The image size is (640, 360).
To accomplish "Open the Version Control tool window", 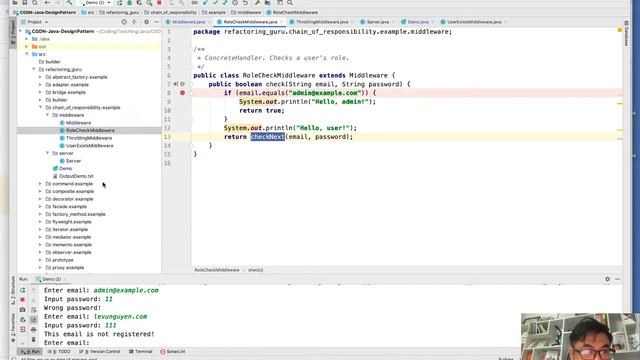I will pos(100,351).
